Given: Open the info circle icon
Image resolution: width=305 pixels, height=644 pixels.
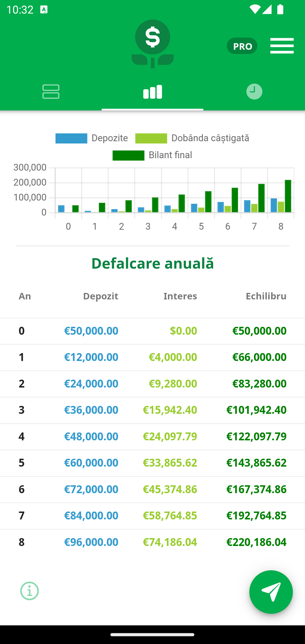Looking at the screenshot, I should click(x=29, y=591).
